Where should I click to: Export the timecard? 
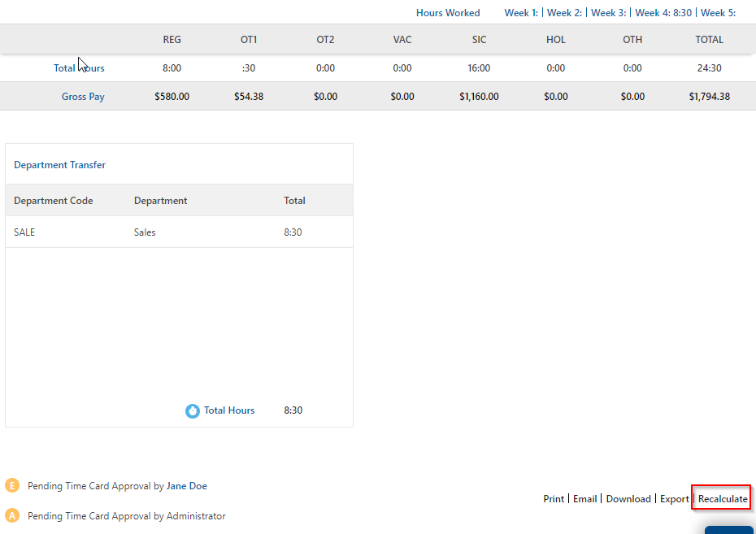[674, 498]
